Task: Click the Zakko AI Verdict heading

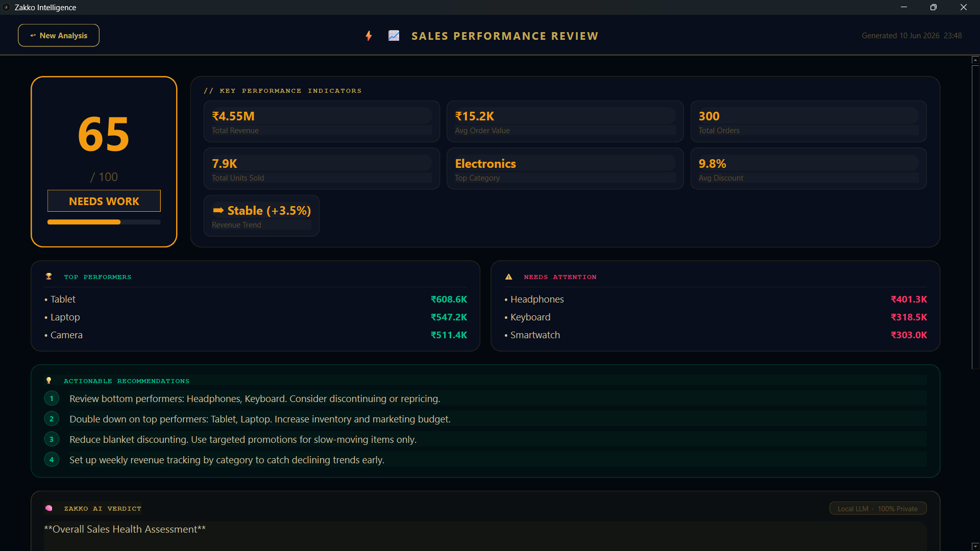Action: pos(103,509)
